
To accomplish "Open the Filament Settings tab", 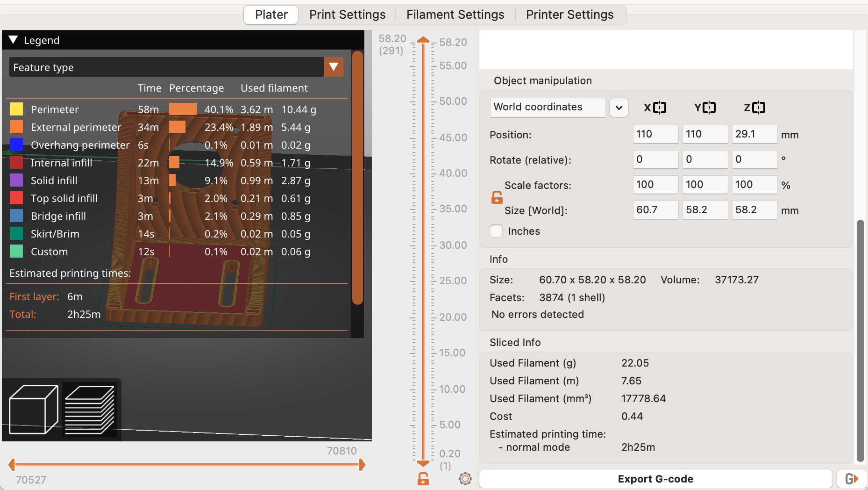I will [x=455, y=14].
